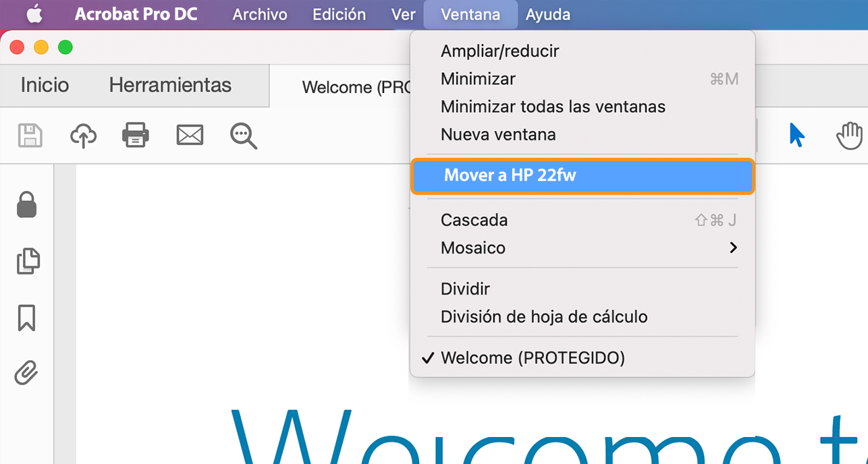Select the Hand panning tool
Image resolution: width=868 pixels, height=464 pixels.
pyautogui.click(x=849, y=136)
